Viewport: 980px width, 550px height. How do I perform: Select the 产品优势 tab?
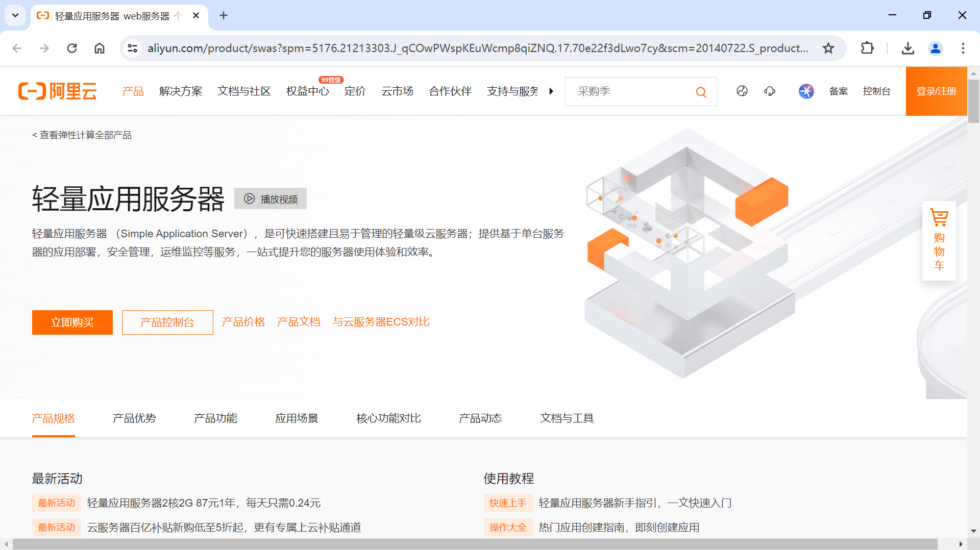click(134, 418)
